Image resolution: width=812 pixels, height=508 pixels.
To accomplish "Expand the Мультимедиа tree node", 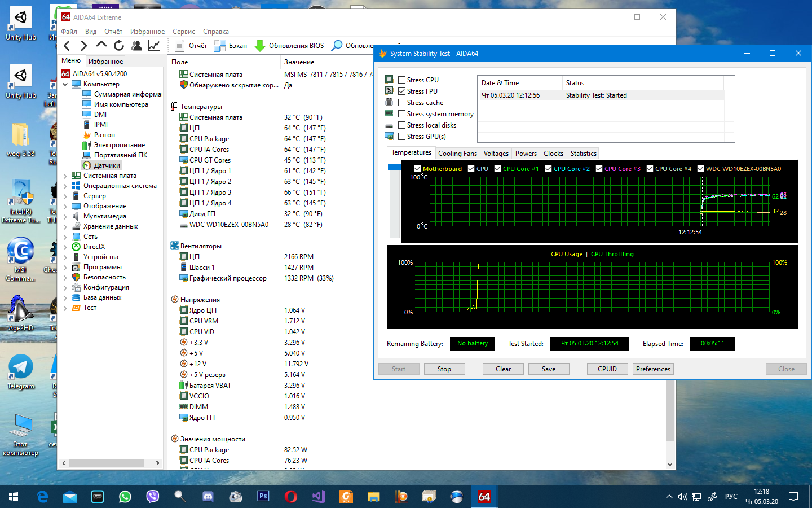I will (x=65, y=216).
